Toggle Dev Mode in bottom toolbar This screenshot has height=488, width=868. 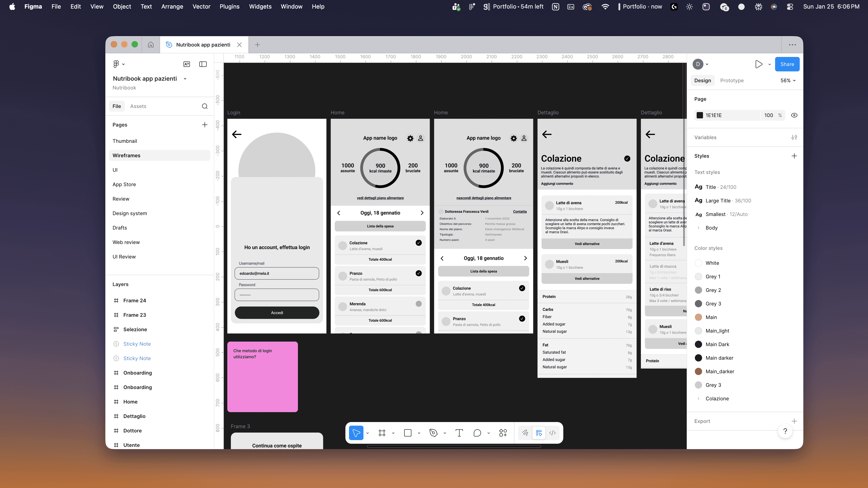[552, 433]
